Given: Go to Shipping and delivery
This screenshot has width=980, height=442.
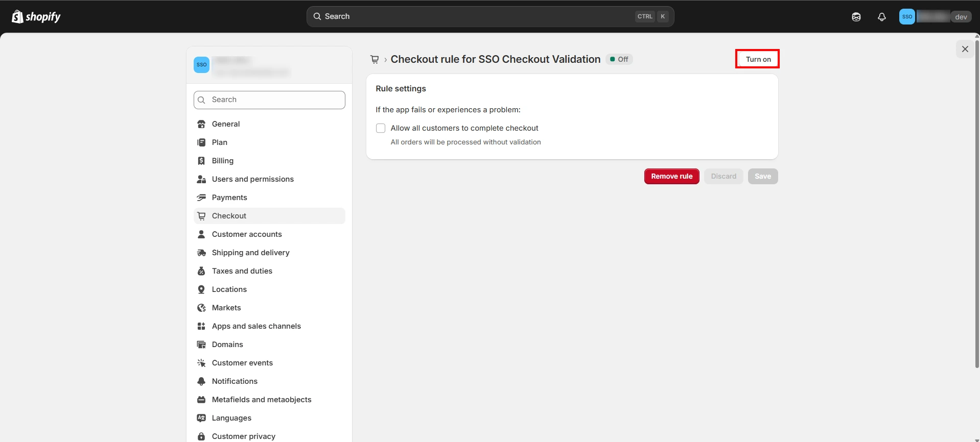Looking at the screenshot, I should pyautogui.click(x=269, y=253).
